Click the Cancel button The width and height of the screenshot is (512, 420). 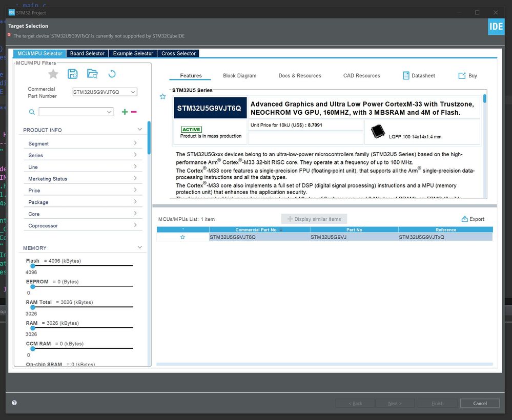[x=480, y=404]
